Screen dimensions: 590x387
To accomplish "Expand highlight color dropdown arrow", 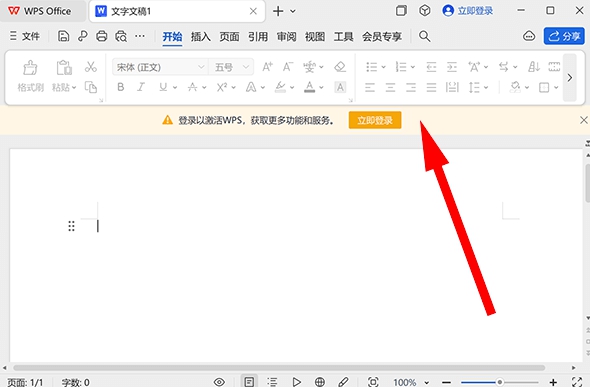I will tap(292, 88).
